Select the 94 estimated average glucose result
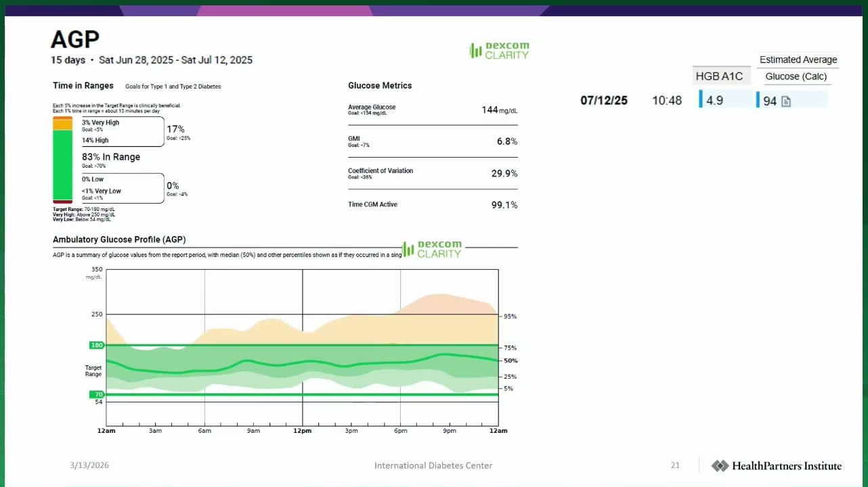The height and width of the screenshot is (487, 868). pos(770,101)
